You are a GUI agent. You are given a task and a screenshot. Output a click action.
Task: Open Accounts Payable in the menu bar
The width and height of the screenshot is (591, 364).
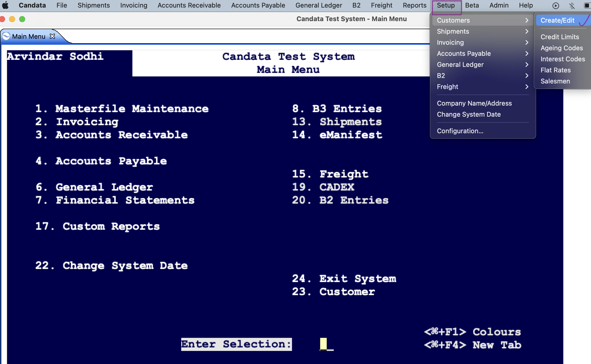tap(258, 5)
